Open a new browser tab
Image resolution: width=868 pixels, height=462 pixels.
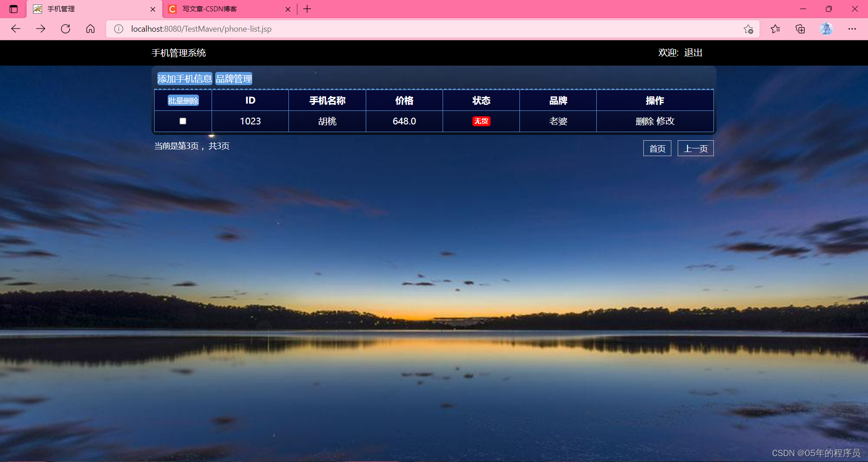point(307,9)
